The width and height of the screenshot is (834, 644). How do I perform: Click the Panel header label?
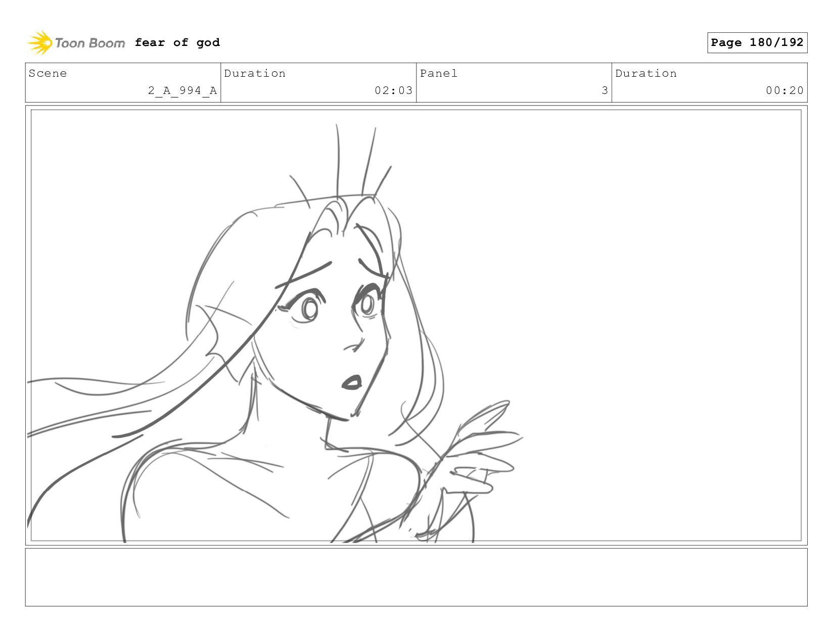coord(439,73)
